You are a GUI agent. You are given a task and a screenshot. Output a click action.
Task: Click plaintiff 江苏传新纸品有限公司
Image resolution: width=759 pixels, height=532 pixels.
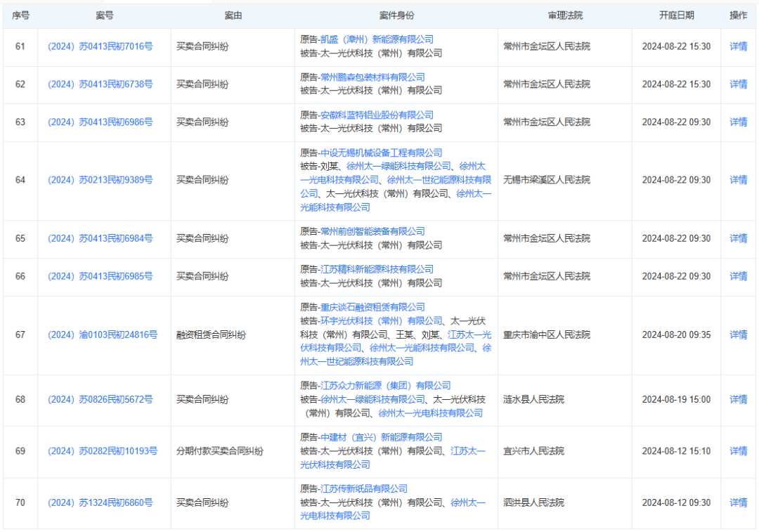pos(364,489)
